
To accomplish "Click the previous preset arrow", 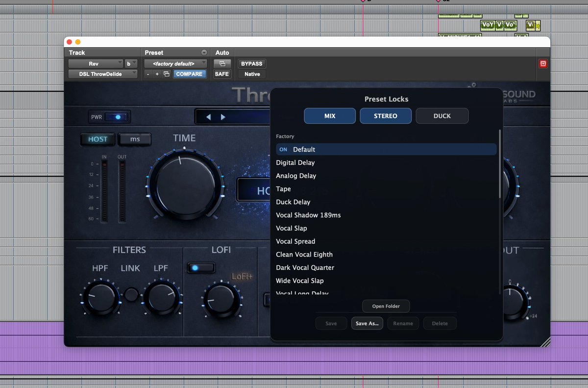I will pyautogui.click(x=208, y=117).
